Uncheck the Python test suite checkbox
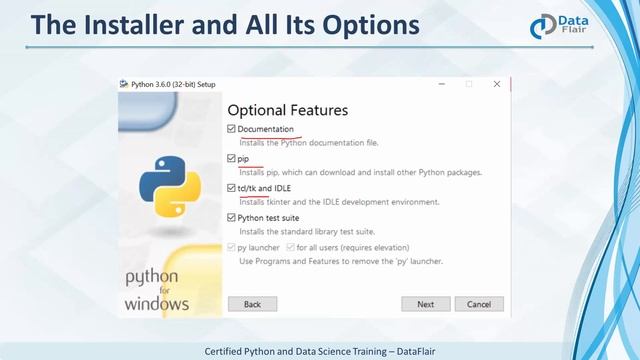 [231, 218]
